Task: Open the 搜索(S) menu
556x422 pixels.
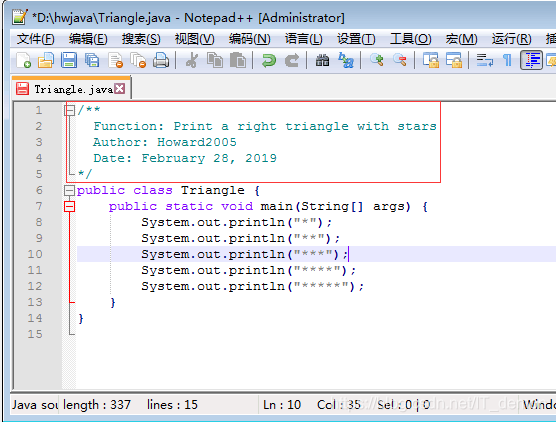Action: (x=141, y=39)
